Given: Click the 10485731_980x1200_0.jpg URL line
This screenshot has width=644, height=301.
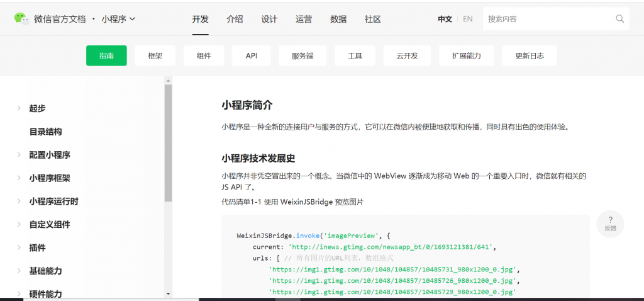Looking at the screenshot, I should pos(395,270).
